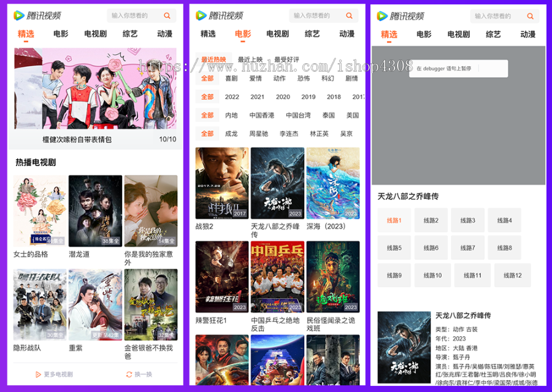Click the pink banner carousel image
Image resolution: width=552 pixels, height=392 pixels.
coord(109,88)
